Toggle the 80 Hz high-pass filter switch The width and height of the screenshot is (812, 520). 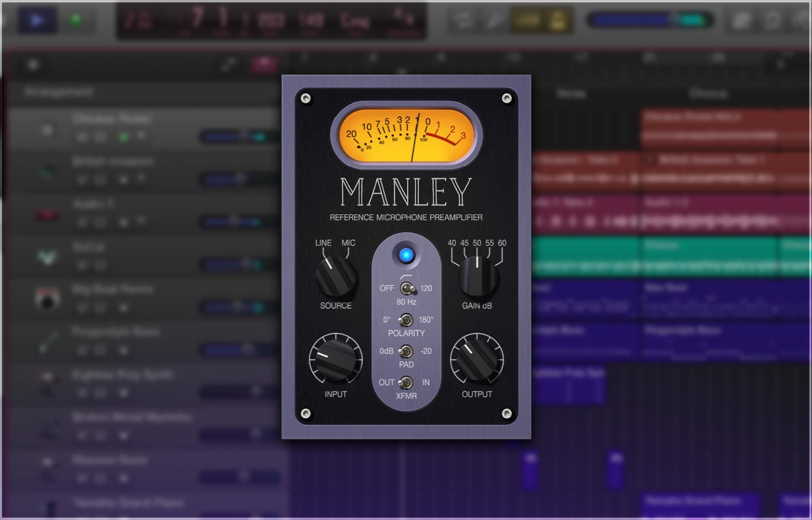click(407, 289)
